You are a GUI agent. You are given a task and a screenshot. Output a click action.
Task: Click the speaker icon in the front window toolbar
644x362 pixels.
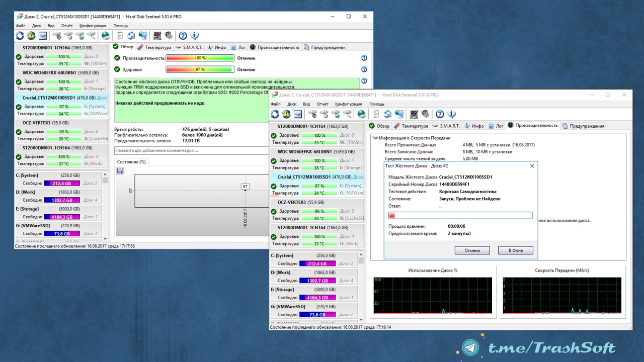[425, 114]
